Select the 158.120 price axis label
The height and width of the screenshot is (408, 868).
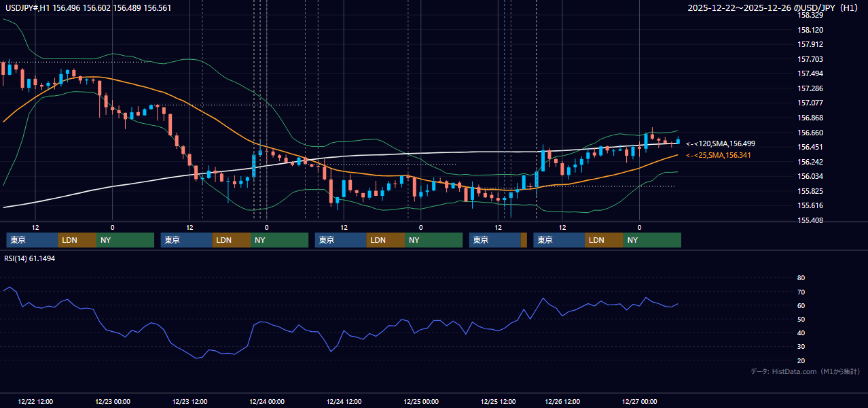[x=810, y=30]
